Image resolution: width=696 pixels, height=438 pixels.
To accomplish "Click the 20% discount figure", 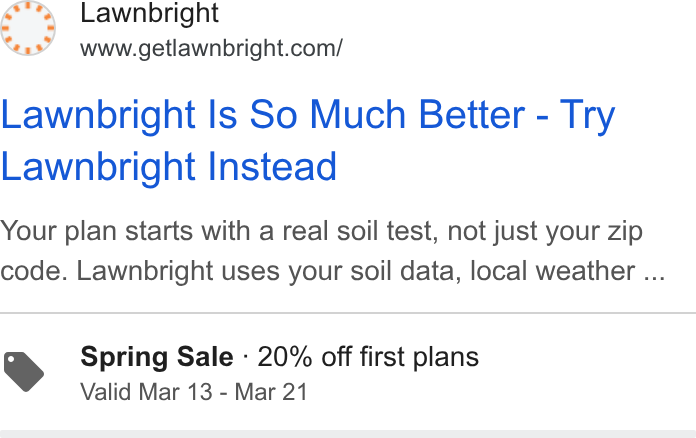I will 285,357.
